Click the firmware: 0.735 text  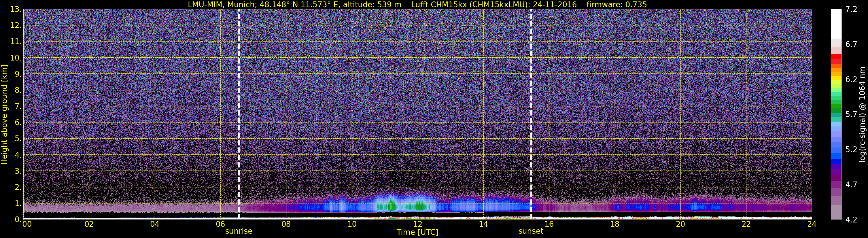click(x=617, y=4)
